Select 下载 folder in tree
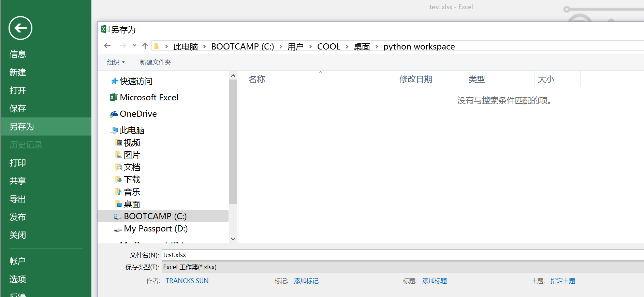644x297 pixels. click(132, 180)
